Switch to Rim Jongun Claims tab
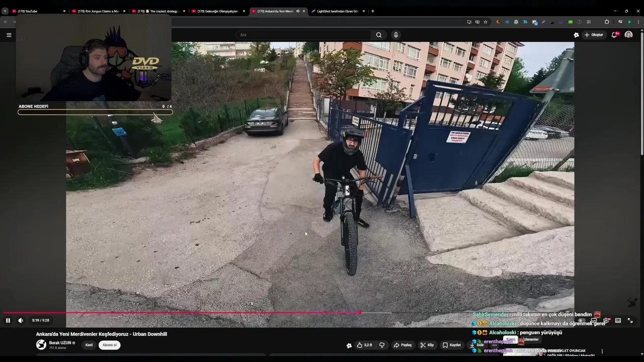644x362 pixels. tap(99, 11)
